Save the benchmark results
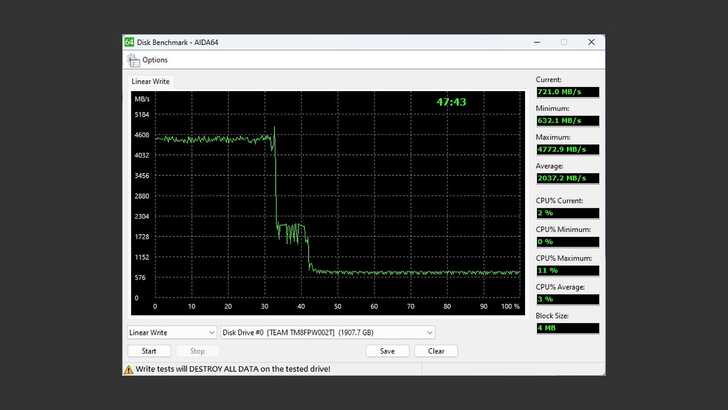728x410 pixels. pos(387,351)
